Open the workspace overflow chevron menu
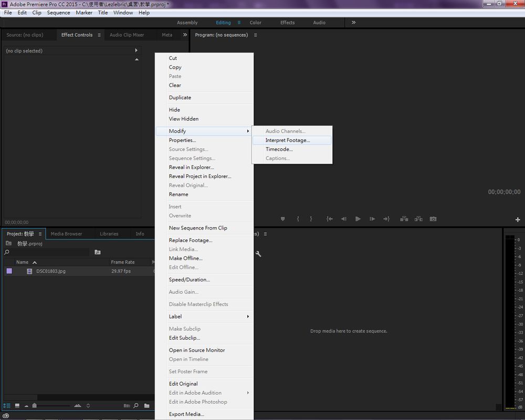 pos(353,23)
